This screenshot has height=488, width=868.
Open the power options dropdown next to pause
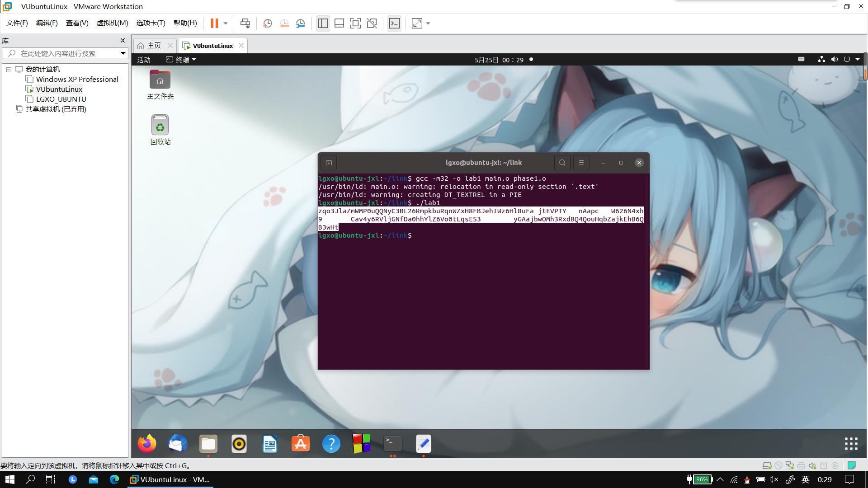226,23
